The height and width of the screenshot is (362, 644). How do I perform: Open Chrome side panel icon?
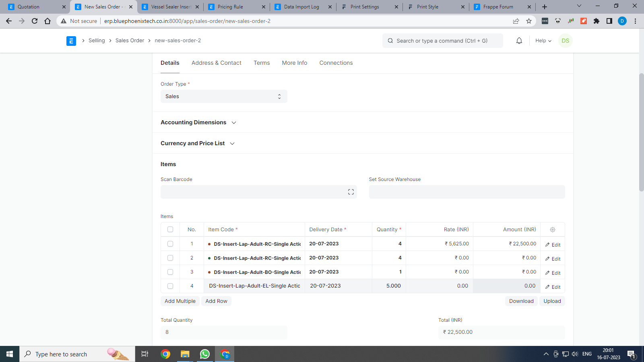(609, 21)
